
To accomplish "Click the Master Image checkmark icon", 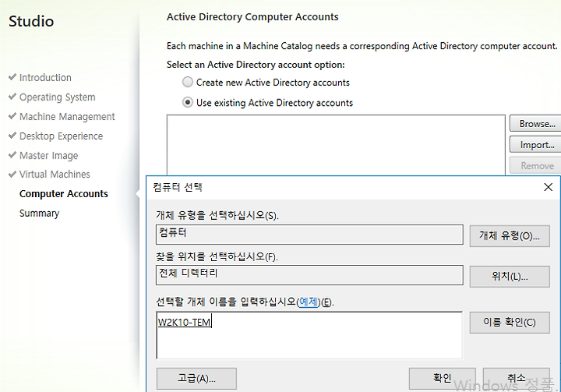I will (x=12, y=154).
